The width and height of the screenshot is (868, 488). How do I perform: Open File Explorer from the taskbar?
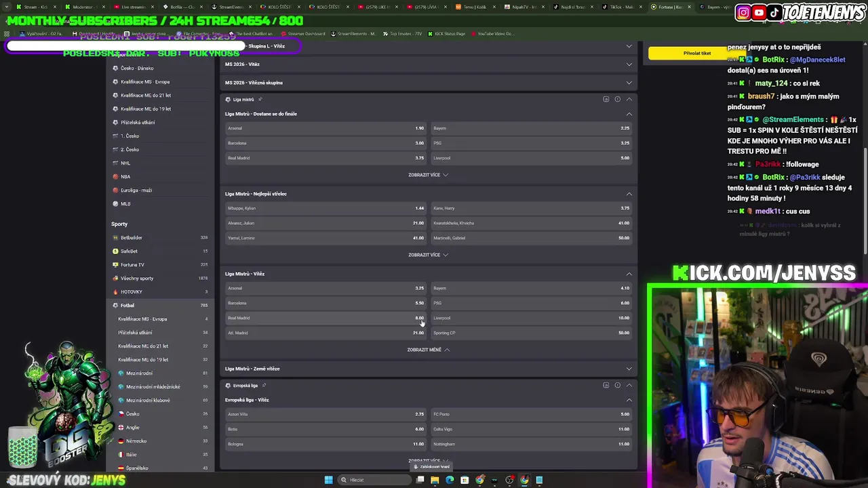pyautogui.click(x=435, y=480)
